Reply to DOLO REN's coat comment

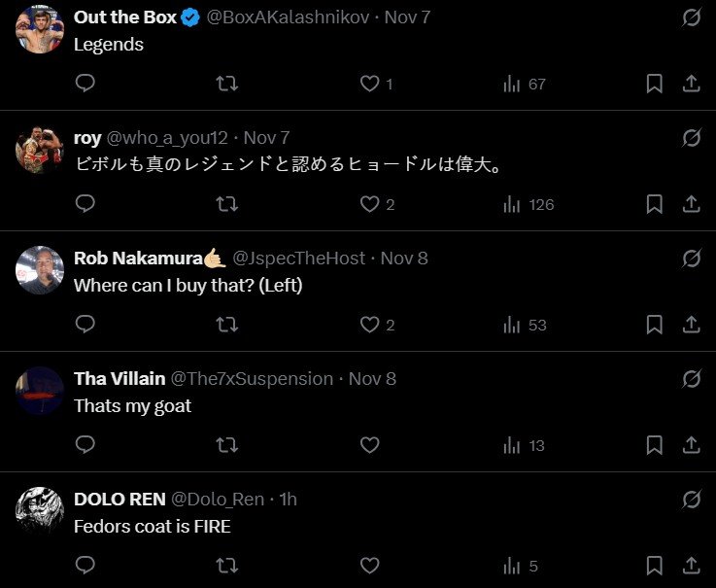(85, 567)
